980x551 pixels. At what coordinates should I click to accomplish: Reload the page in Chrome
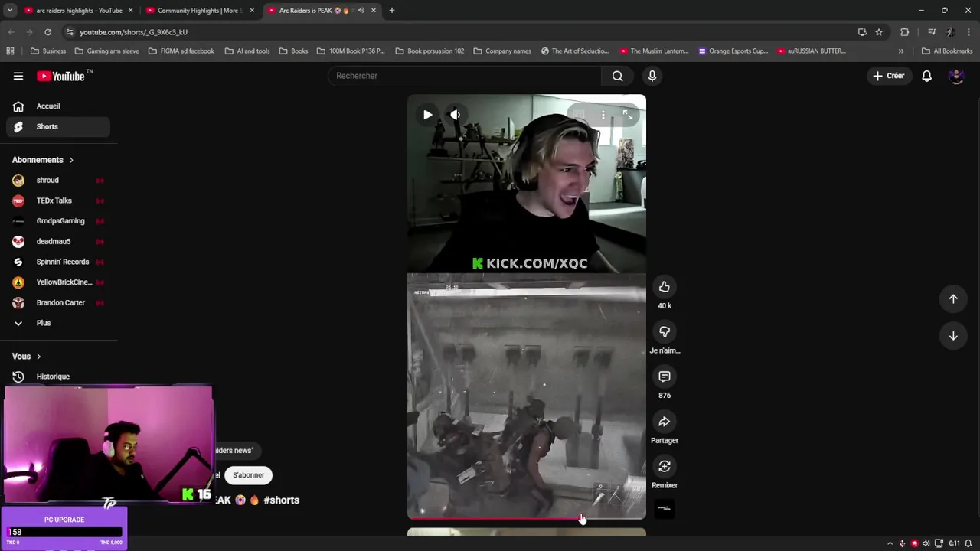pyautogui.click(x=47, y=32)
